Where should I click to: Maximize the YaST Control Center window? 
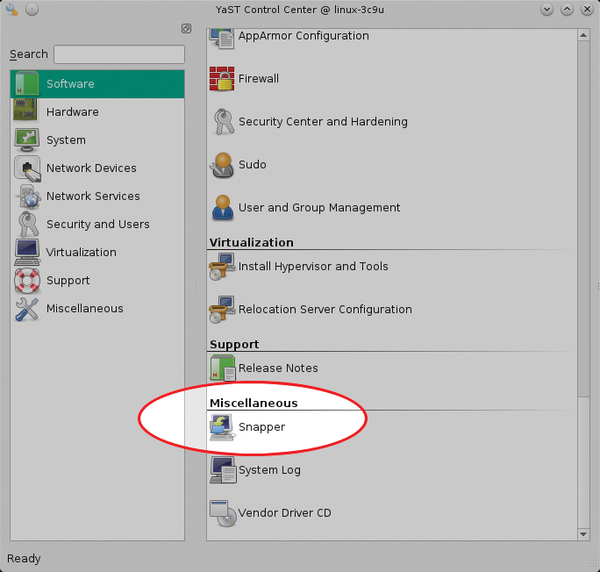tap(567, 10)
